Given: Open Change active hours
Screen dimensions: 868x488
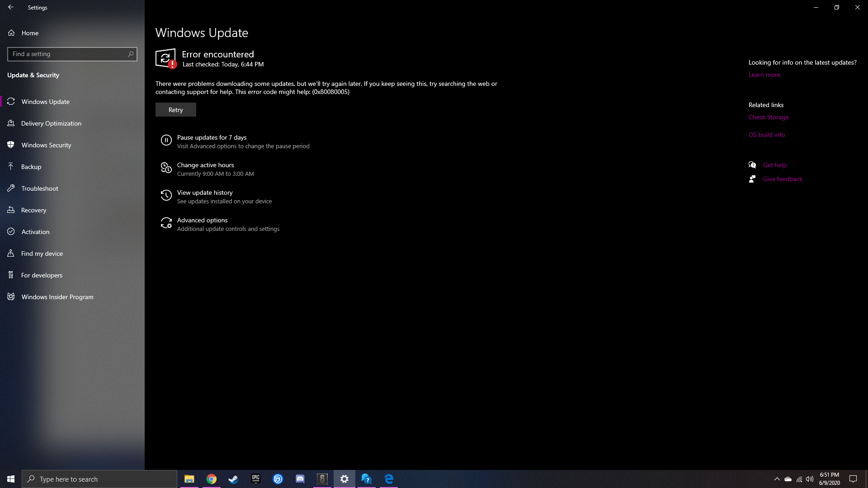Looking at the screenshot, I should click(x=208, y=169).
